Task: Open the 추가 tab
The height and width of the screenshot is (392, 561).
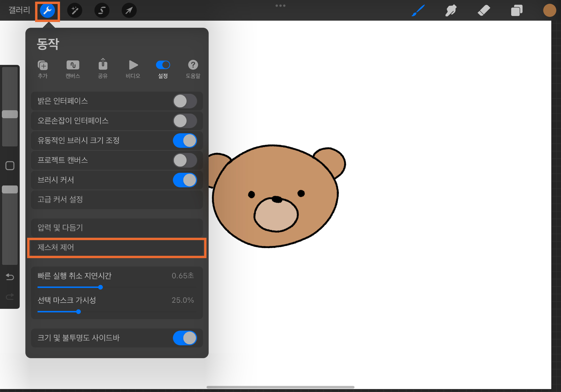Action: (43, 69)
